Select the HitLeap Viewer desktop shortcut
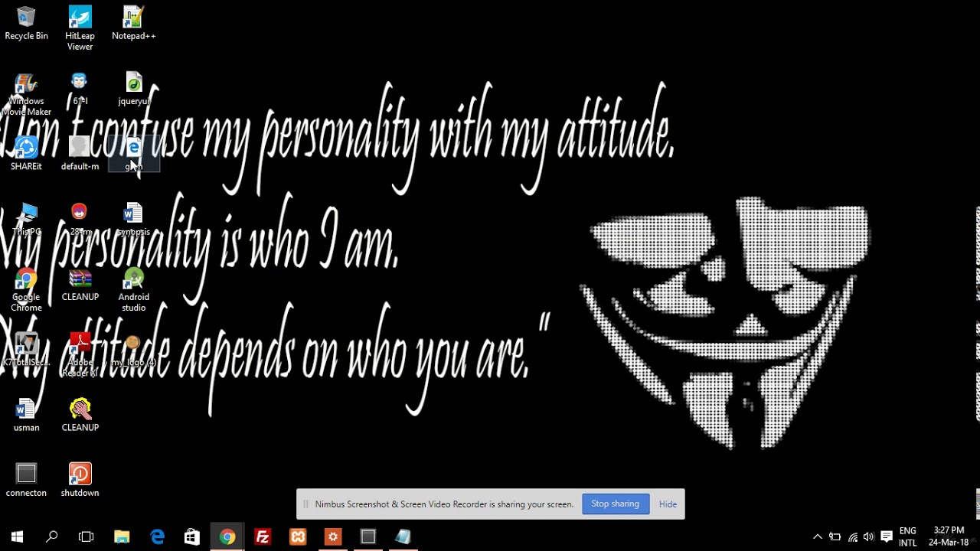 [x=80, y=28]
